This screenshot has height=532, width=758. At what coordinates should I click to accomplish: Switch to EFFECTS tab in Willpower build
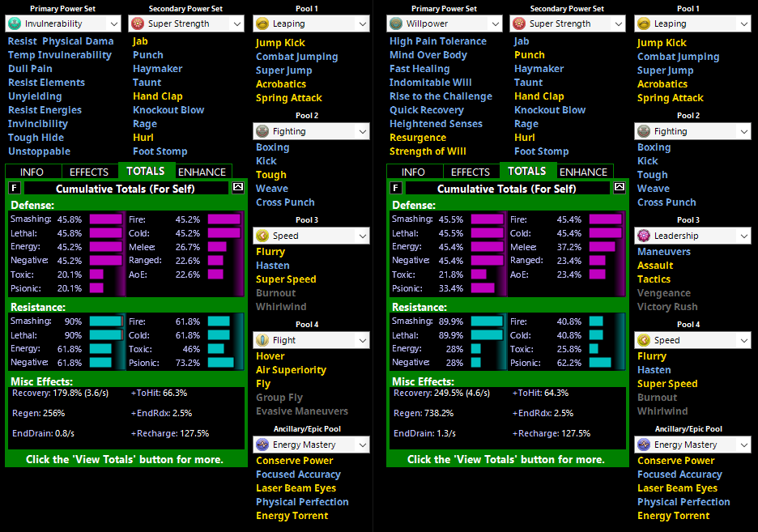click(x=471, y=172)
